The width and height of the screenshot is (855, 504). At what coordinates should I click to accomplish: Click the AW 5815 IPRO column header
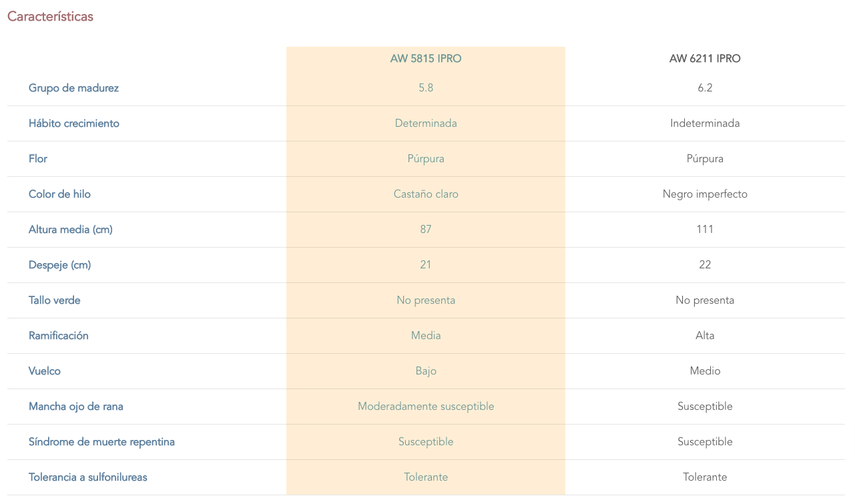tap(426, 59)
